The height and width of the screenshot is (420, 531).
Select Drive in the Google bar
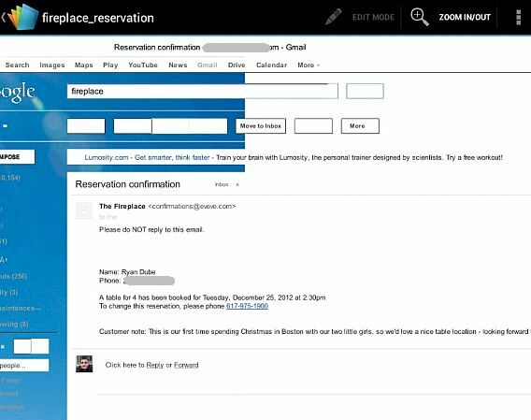click(237, 65)
